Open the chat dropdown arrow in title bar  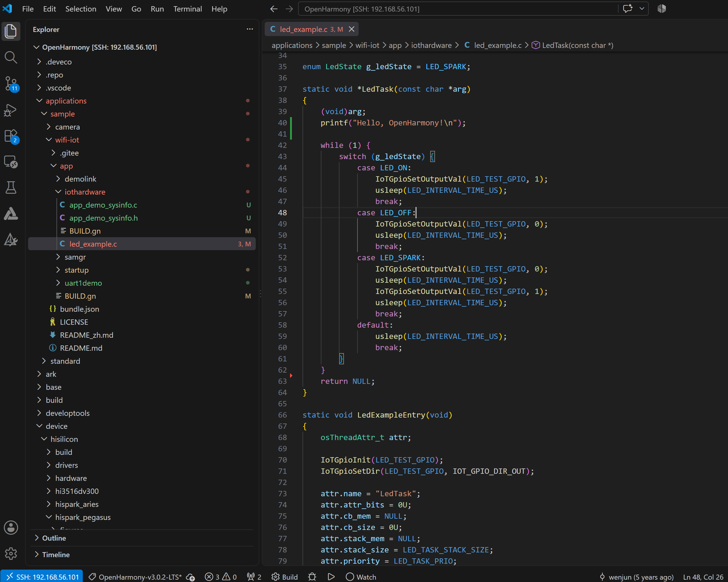642,9
